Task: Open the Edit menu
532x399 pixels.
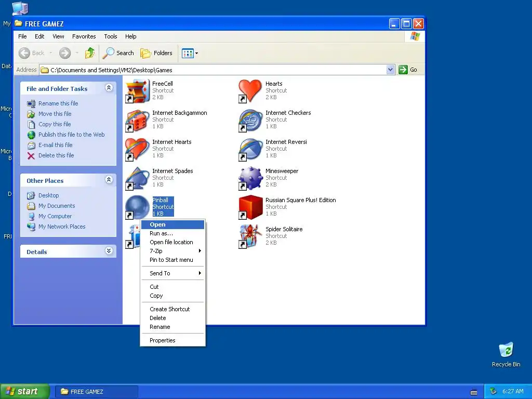Action: click(39, 36)
